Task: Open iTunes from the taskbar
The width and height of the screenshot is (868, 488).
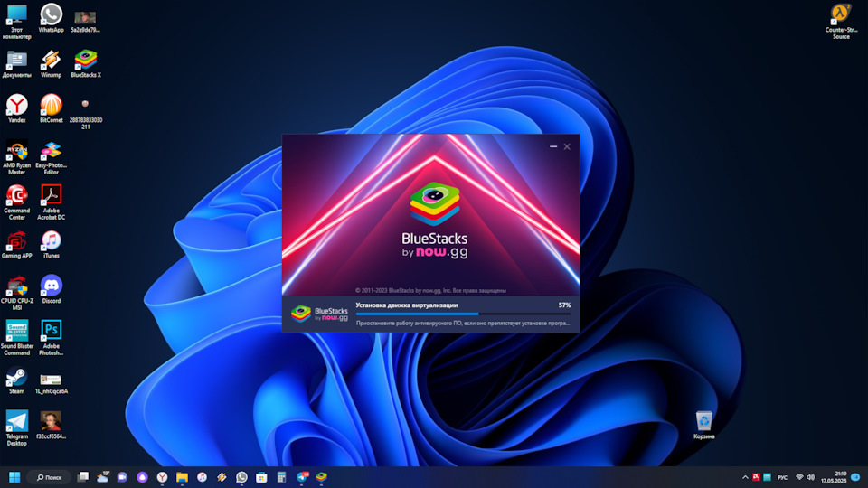Action: point(202,477)
